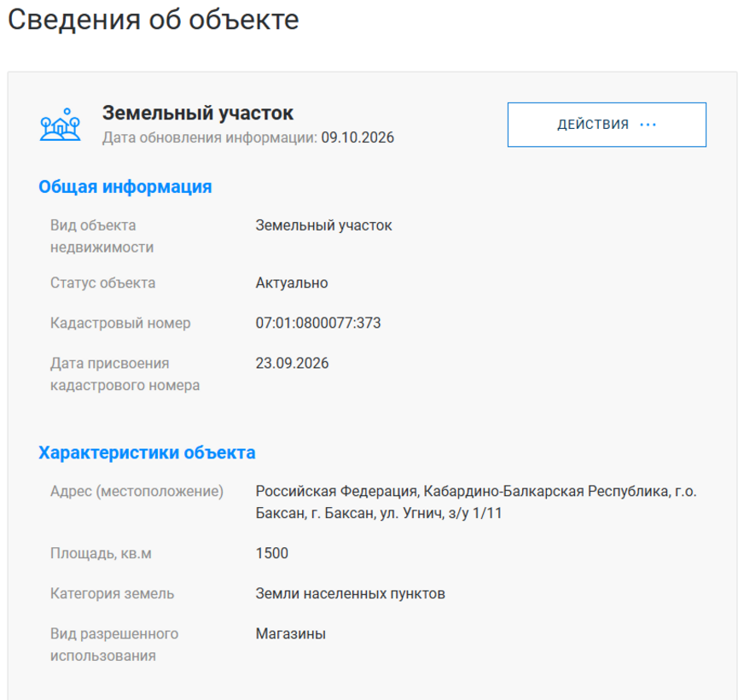Viewport: 744px width, 700px height.
Task: Click 'Дата обновления информации' label
Action: coord(210,137)
